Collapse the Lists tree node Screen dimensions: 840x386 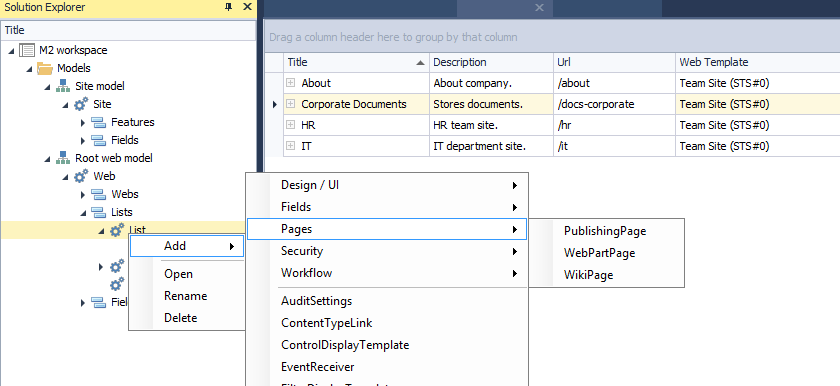click(84, 213)
